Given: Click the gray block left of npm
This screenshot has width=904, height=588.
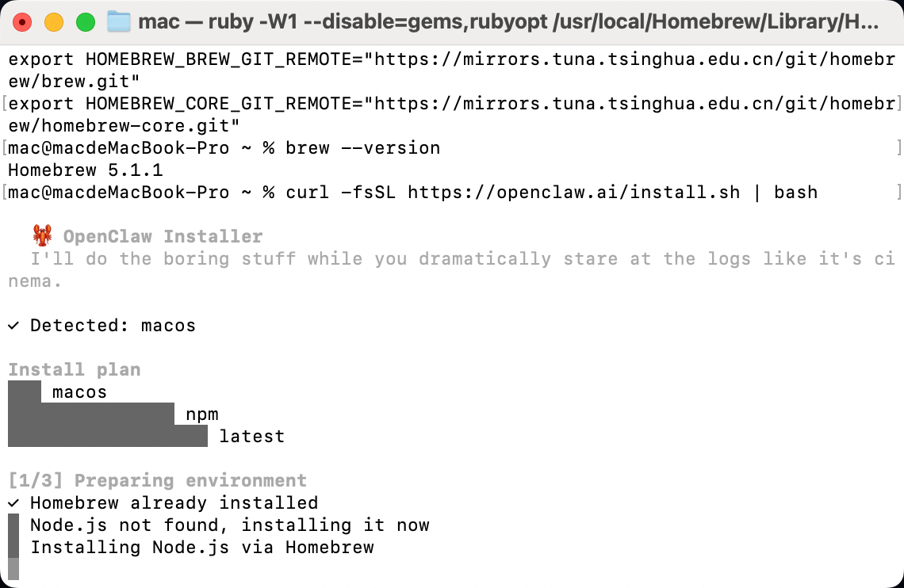Looking at the screenshot, I should (x=91, y=414).
